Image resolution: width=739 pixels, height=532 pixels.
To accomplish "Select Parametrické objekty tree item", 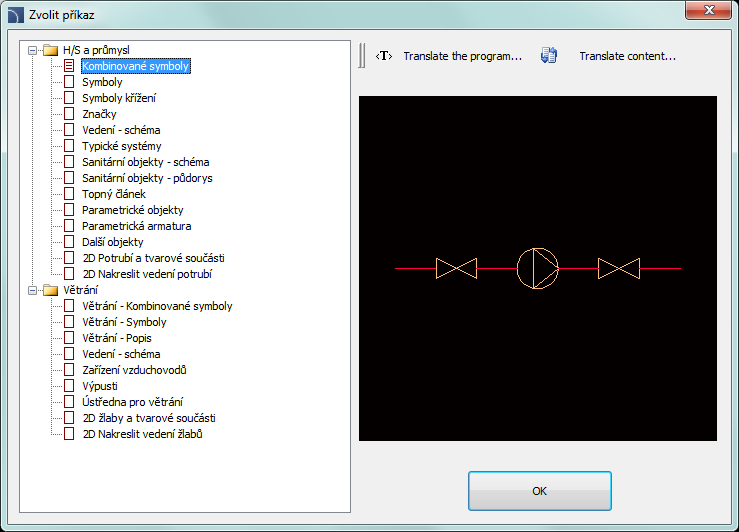I will tap(132, 210).
